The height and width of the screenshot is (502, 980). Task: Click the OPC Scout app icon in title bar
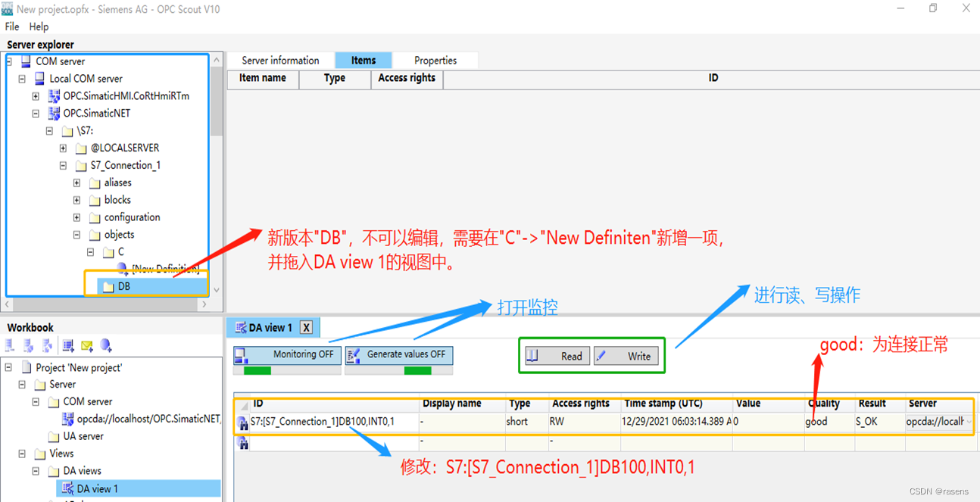tap(7, 8)
